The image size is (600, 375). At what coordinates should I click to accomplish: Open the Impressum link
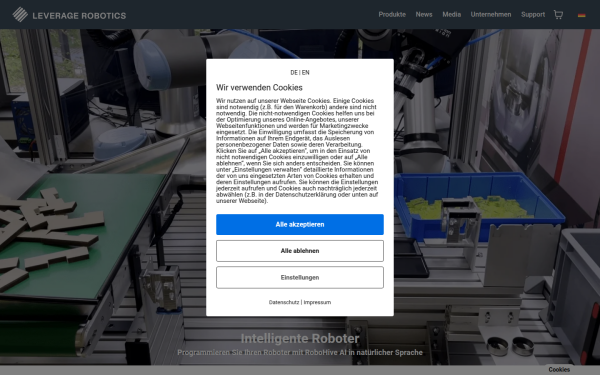pyautogui.click(x=317, y=302)
